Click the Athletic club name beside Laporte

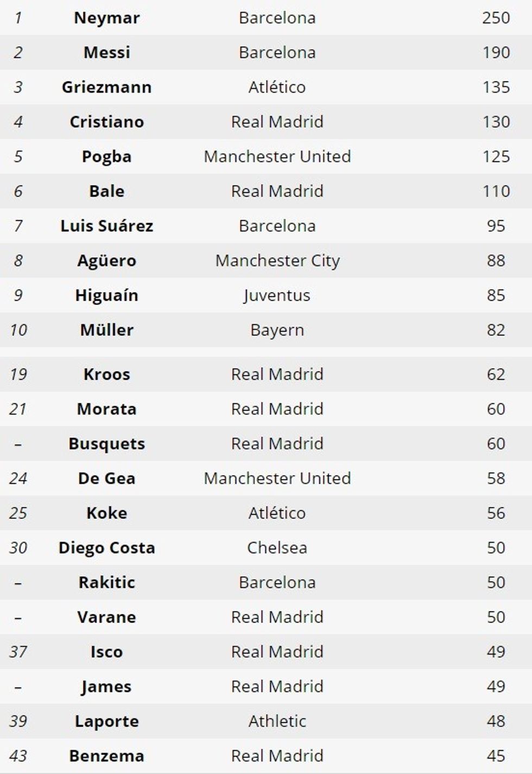[x=277, y=721]
